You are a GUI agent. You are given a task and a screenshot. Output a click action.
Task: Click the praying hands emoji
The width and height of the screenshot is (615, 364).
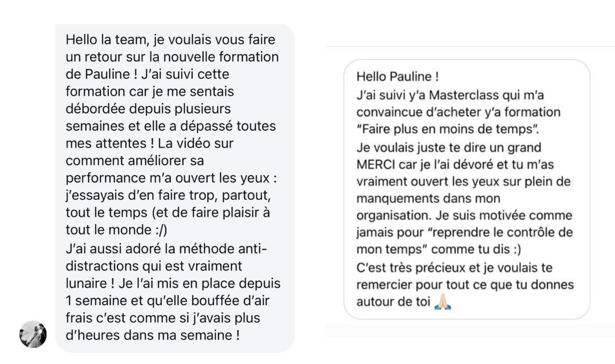click(443, 301)
